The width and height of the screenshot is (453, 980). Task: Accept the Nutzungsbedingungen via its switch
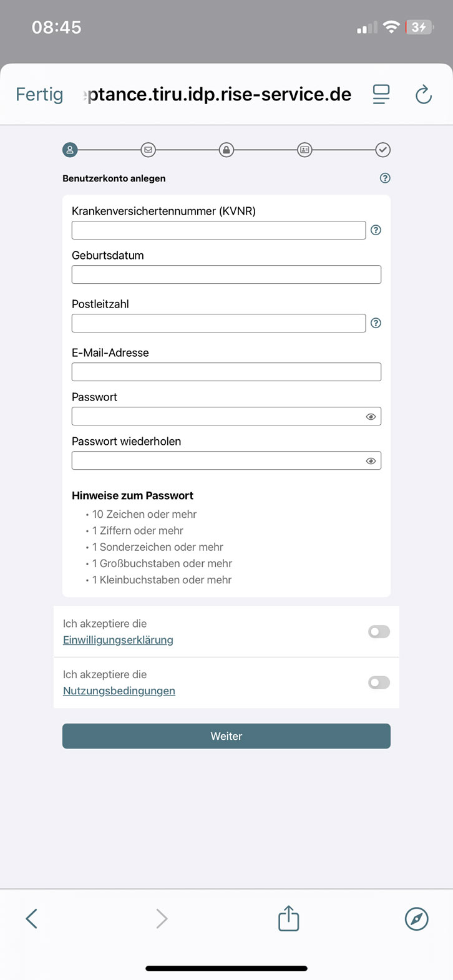pos(378,682)
